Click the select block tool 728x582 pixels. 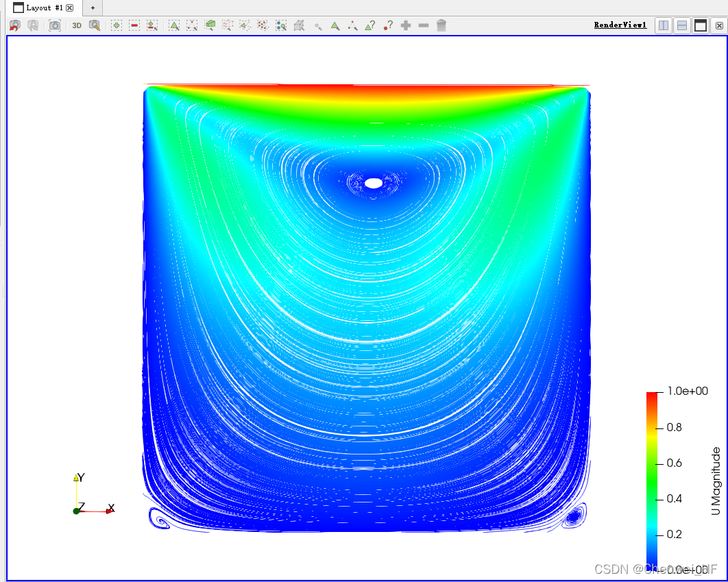pyautogui.click(x=281, y=25)
